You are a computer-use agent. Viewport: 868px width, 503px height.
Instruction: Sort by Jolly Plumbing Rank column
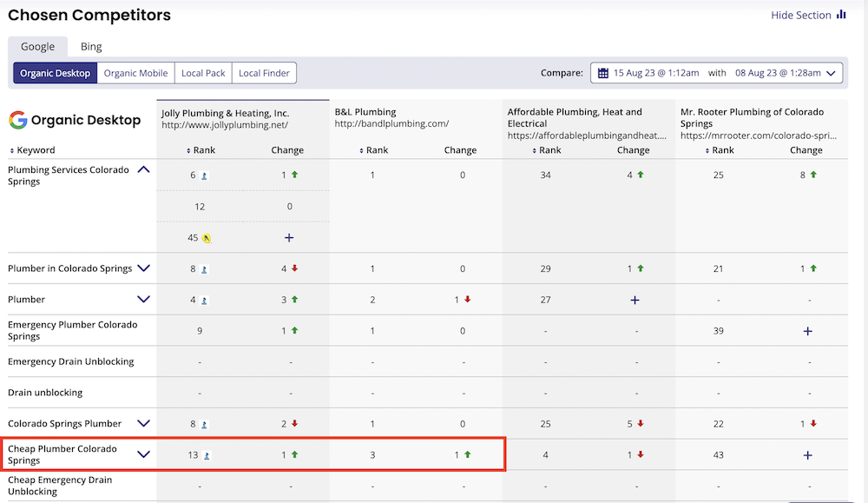(x=203, y=150)
